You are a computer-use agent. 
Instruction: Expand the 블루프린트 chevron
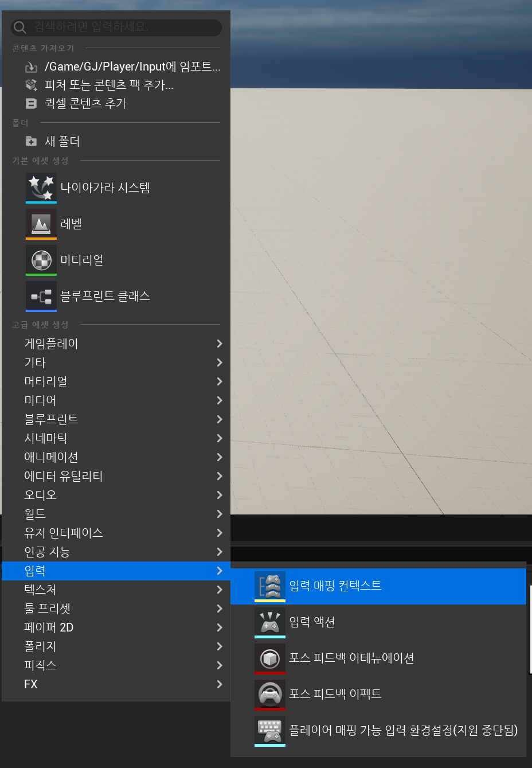tap(219, 419)
